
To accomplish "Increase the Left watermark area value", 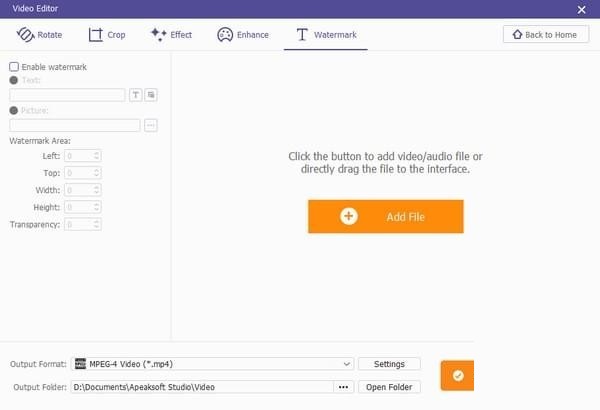I will pyautogui.click(x=96, y=153).
